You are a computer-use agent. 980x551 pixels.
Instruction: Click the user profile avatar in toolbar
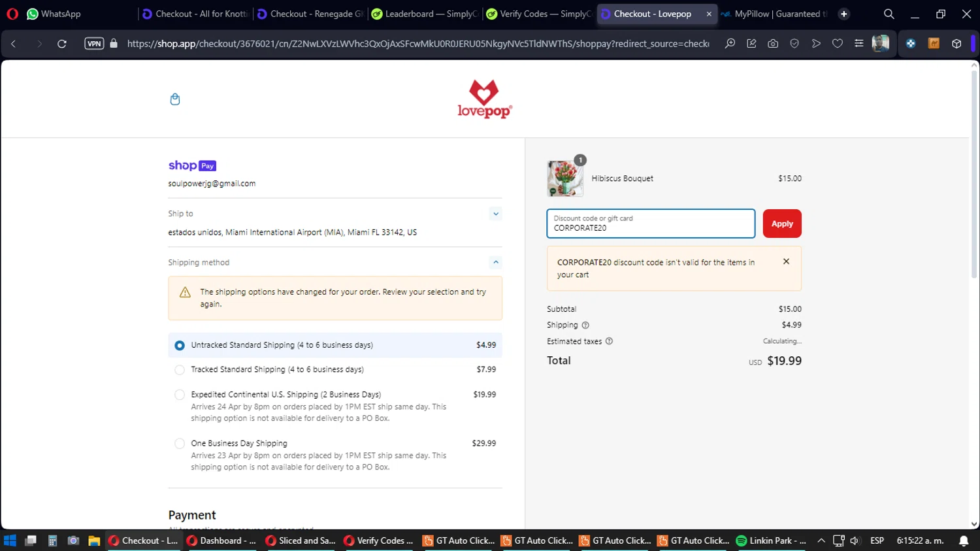(x=881, y=44)
